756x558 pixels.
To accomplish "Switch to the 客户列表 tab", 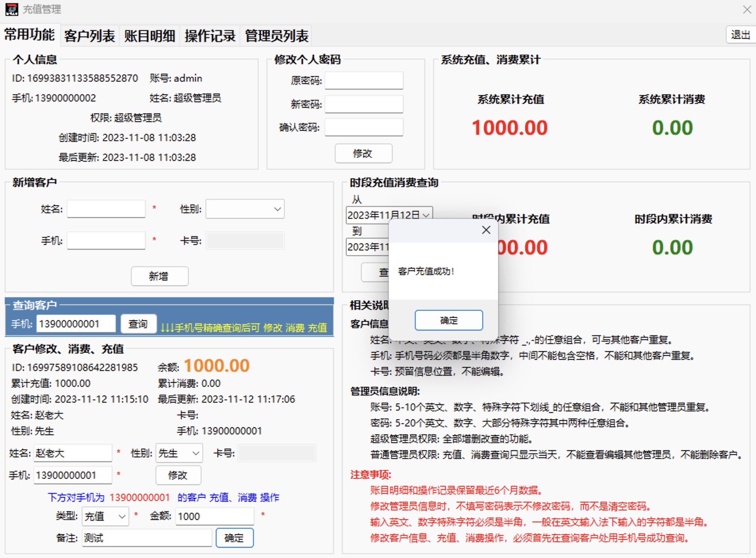I will 90,36.
